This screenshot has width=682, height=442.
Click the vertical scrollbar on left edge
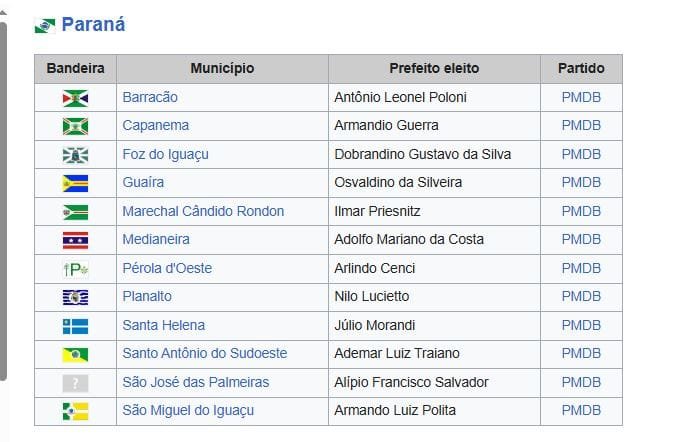[3, 200]
